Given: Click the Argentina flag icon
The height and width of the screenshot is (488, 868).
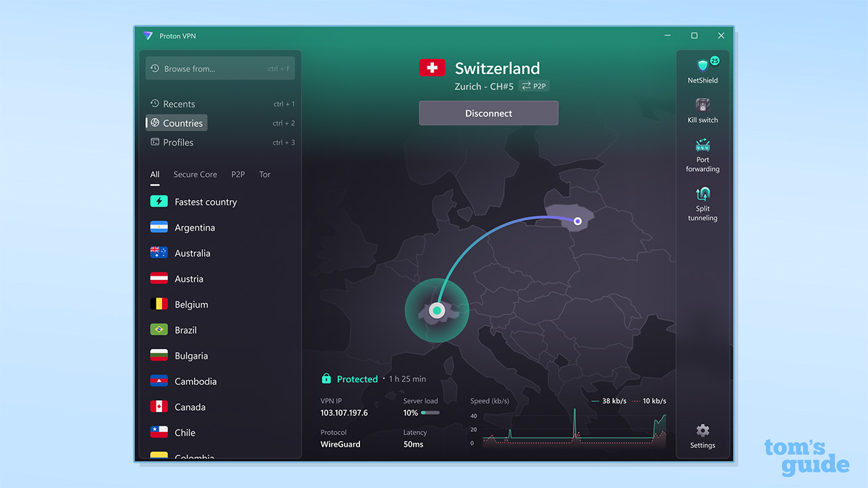Looking at the screenshot, I should 159,227.
